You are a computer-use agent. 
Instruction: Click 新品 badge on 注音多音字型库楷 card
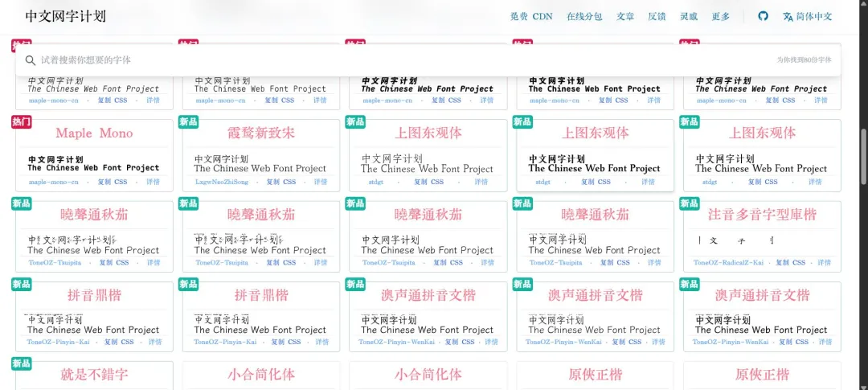click(x=690, y=204)
